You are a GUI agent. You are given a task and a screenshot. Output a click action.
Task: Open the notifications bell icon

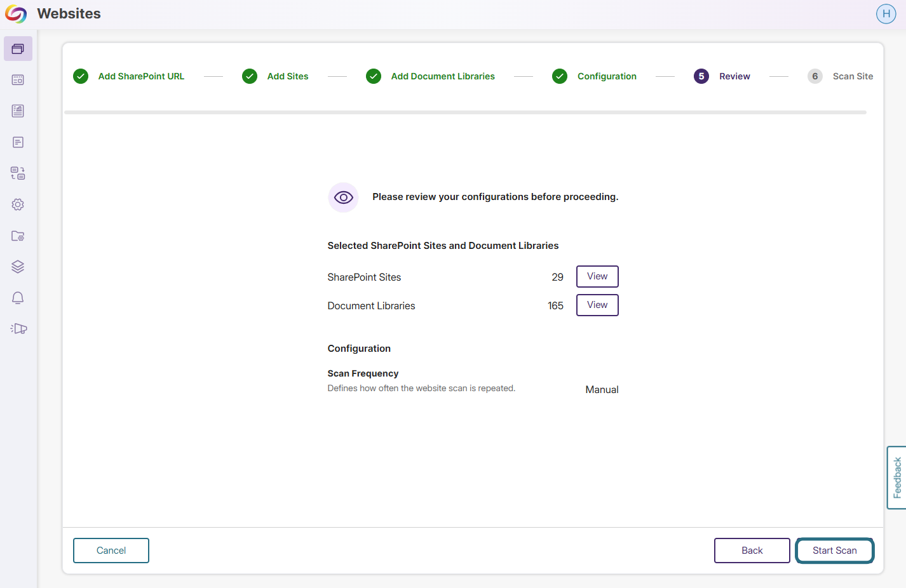pos(18,298)
